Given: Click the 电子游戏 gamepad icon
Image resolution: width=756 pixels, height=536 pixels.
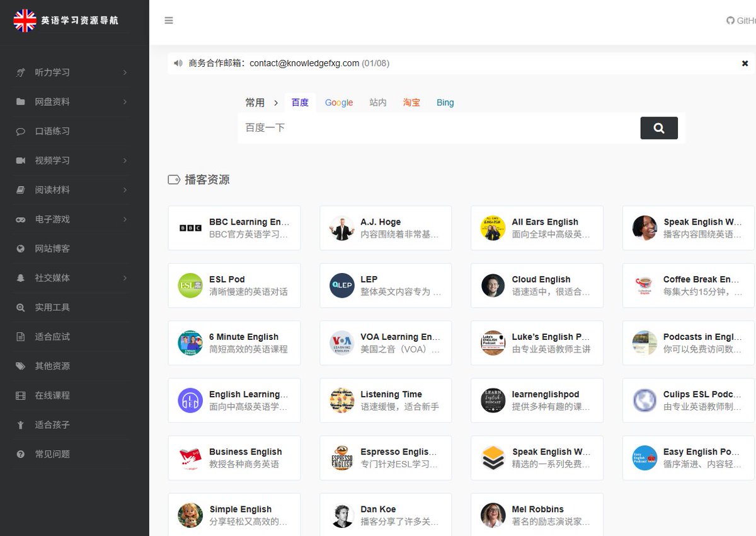Looking at the screenshot, I should point(21,219).
